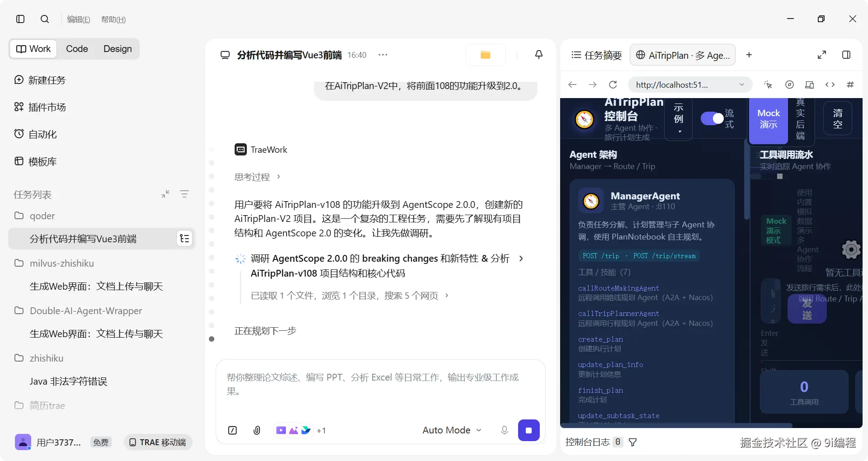Click the hash symbol toolbar icon
868x461 pixels.
click(x=850, y=85)
